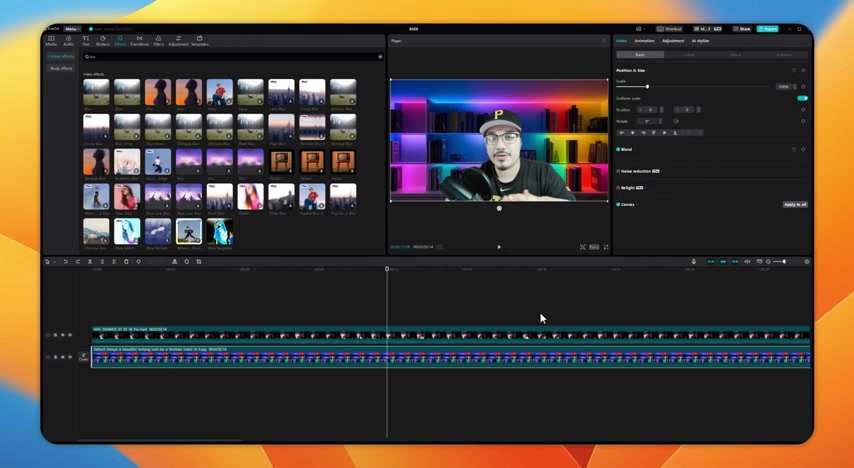Click the Shortcut button

click(669, 29)
